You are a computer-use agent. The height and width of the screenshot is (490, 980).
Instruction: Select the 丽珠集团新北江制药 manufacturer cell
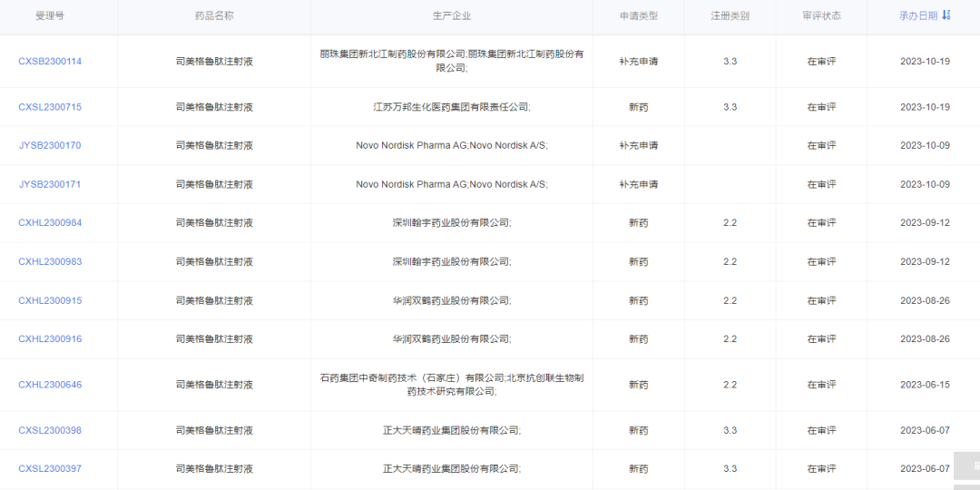pyautogui.click(x=452, y=62)
